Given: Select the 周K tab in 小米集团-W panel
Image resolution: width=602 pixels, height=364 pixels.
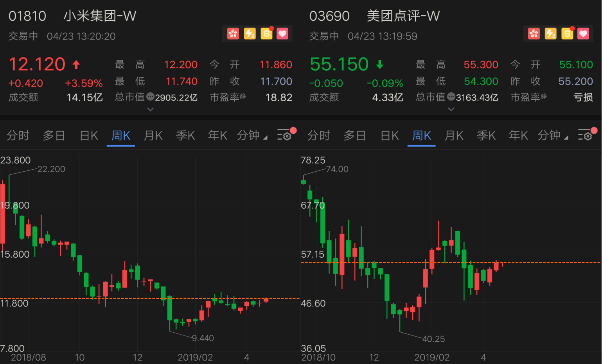Looking at the screenshot, I should 121,136.
